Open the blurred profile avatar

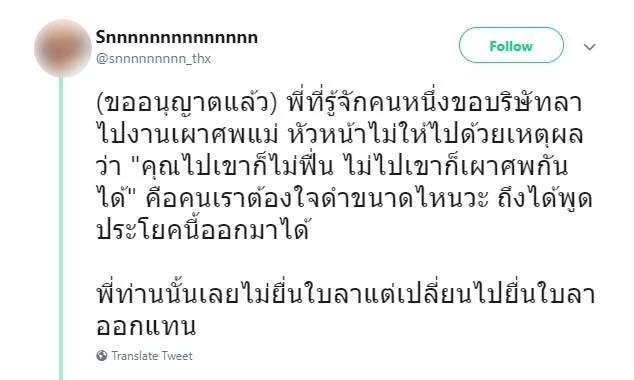(x=63, y=48)
